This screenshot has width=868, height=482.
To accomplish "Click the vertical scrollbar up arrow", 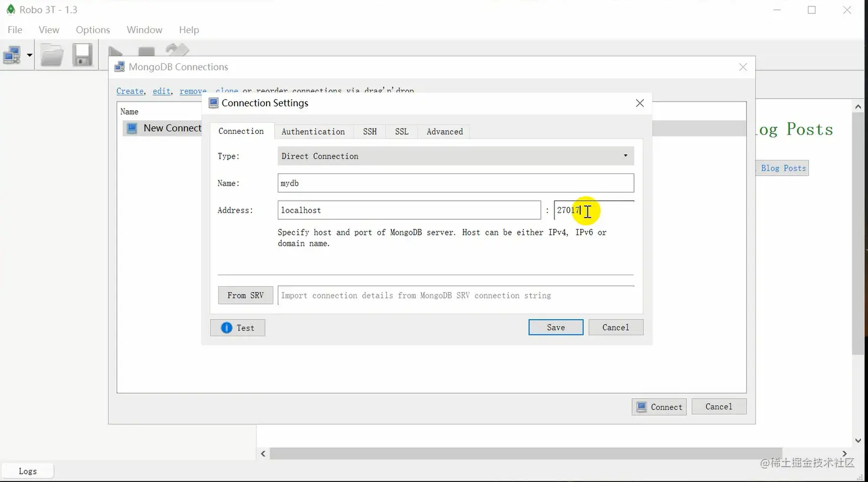I will tap(858, 107).
